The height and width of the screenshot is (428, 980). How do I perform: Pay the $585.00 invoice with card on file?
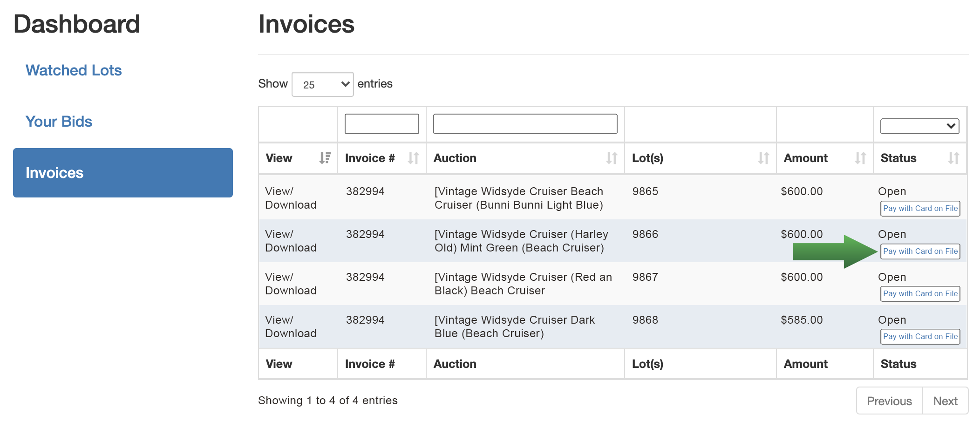[920, 336]
